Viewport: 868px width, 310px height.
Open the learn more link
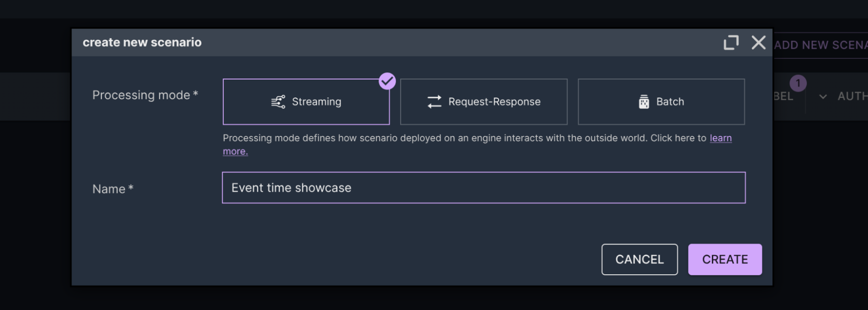click(720, 138)
